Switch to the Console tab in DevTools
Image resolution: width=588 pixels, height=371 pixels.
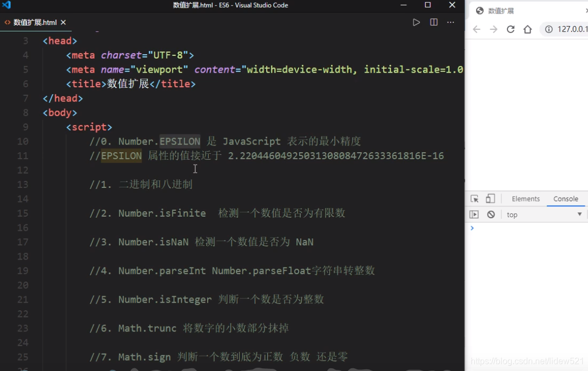[565, 199]
